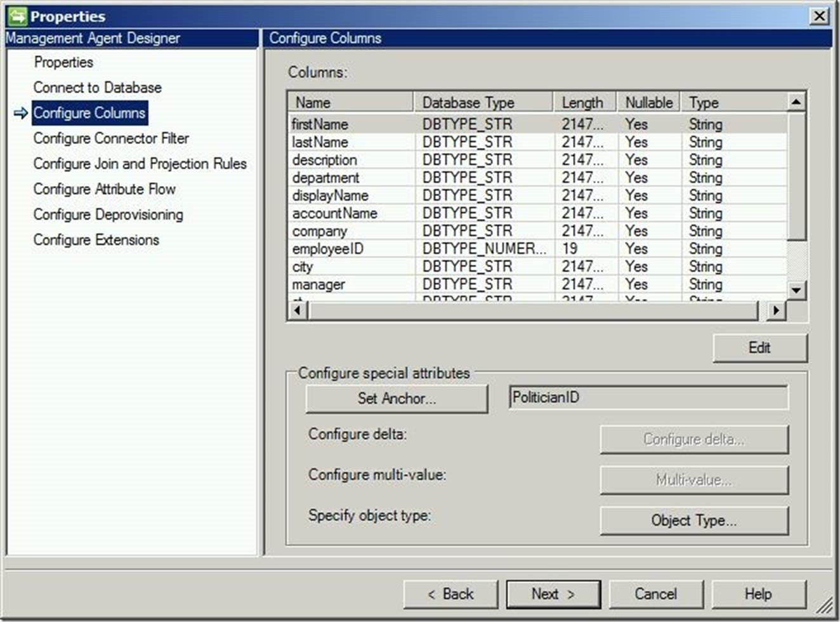This screenshot has height=622, width=840.
Task: Select the description column row
Action: coord(538,159)
